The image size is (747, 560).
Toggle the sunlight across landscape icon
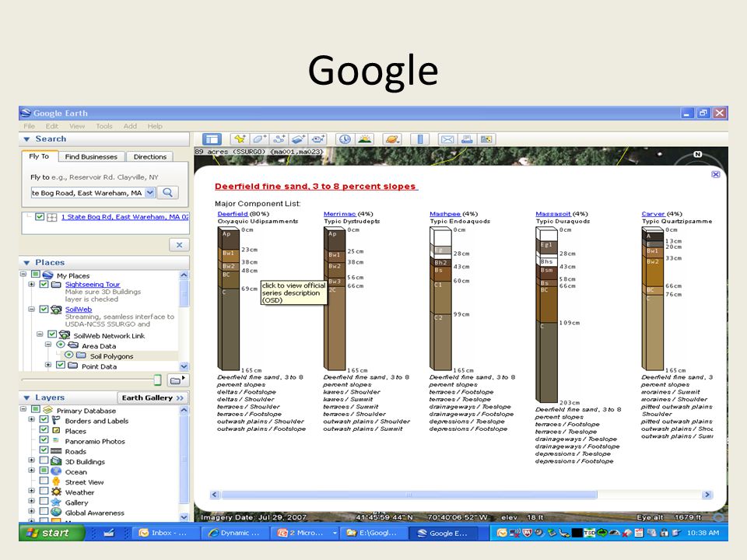(x=364, y=139)
